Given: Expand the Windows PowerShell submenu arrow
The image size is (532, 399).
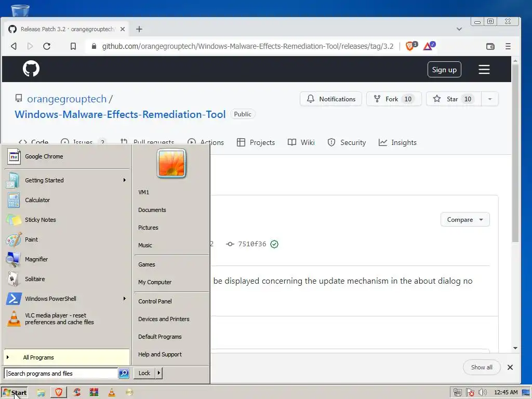Looking at the screenshot, I should coord(125,299).
